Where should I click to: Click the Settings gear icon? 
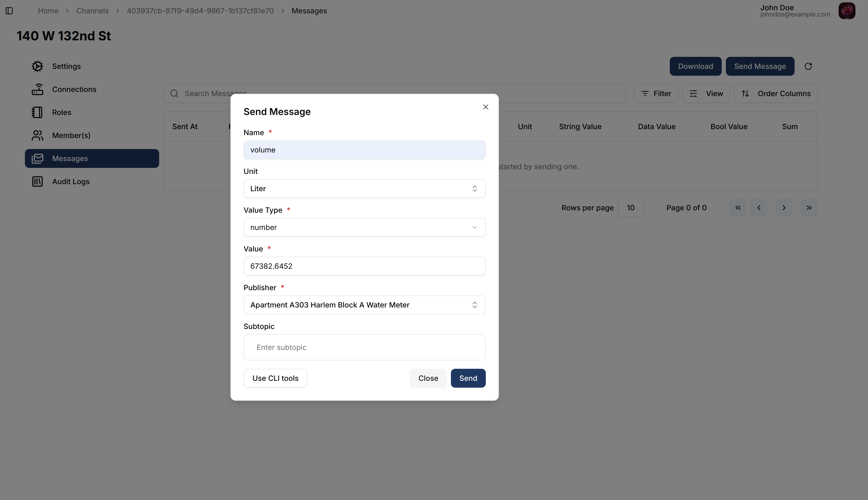pyautogui.click(x=37, y=66)
